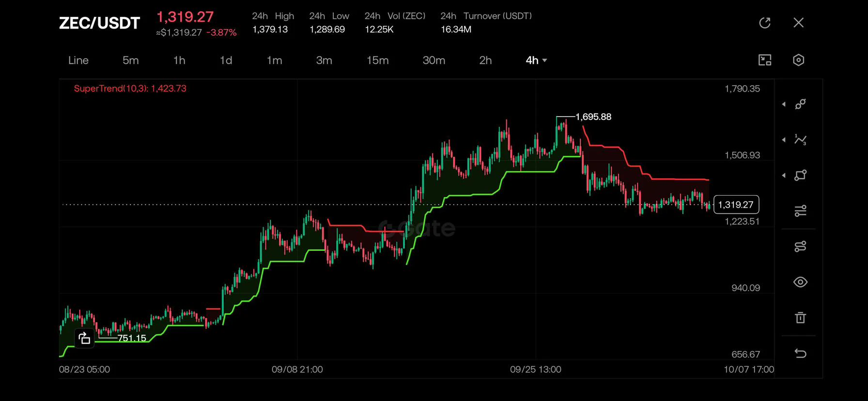Refresh the ZEC/USDT chart

tap(765, 23)
